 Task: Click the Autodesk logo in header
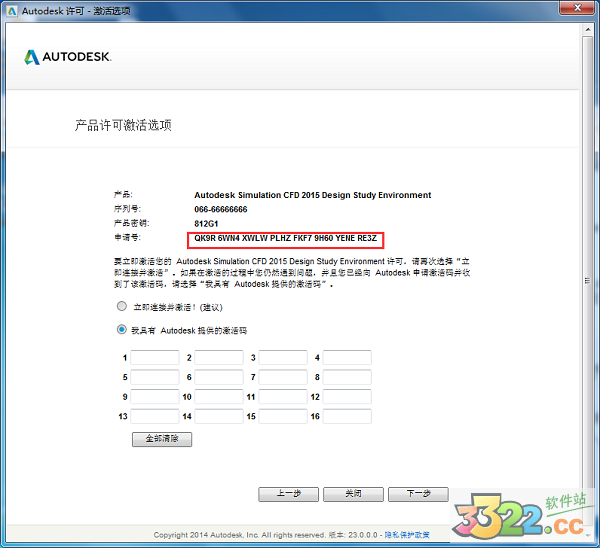[68, 57]
